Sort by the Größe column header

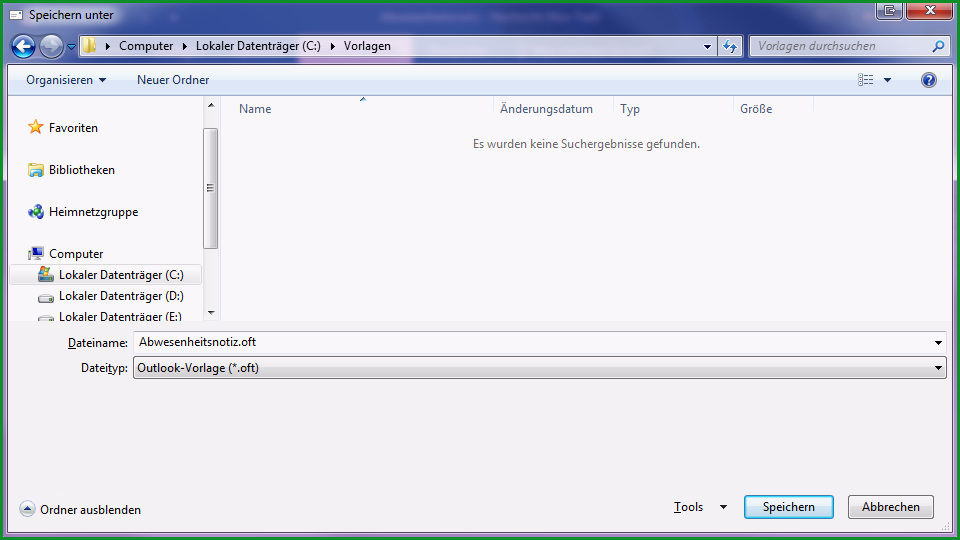pyautogui.click(x=756, y=108)
